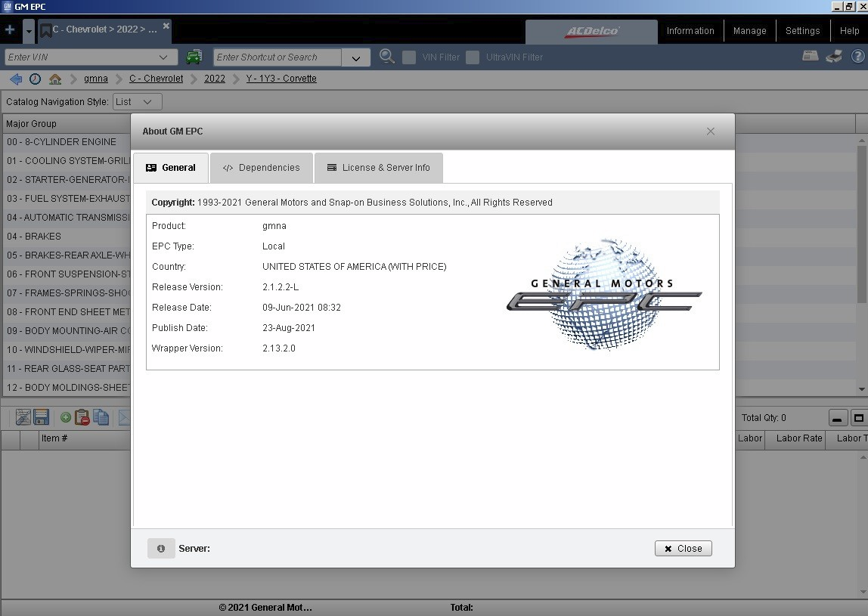Open the Catalog Navigation Style List dropdown
The width and height of the screenshot is (868, 616).
pos(137,101)
